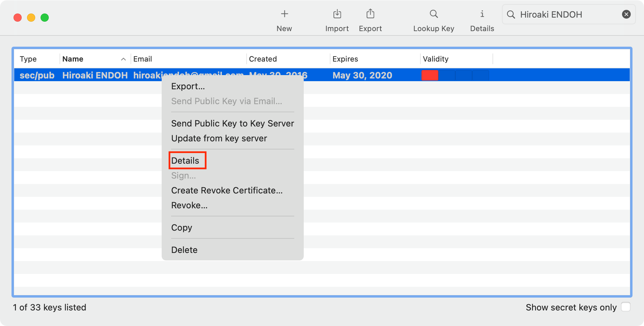Click the Export toolbar icon
Viewport: 644px width, 326px height.
(370, 14)
